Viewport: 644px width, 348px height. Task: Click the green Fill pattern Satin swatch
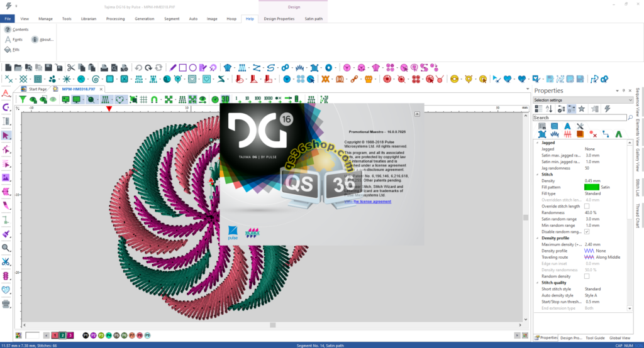(591, 187)
